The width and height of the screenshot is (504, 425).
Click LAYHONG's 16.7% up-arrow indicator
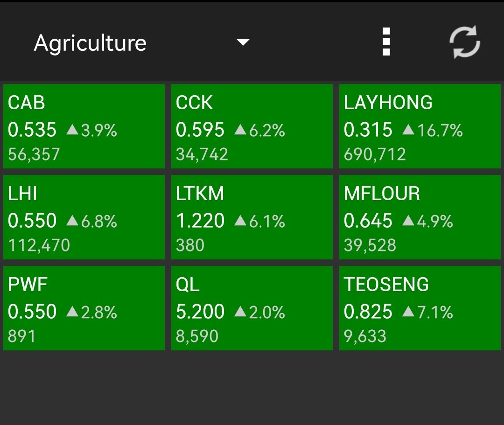408,130
